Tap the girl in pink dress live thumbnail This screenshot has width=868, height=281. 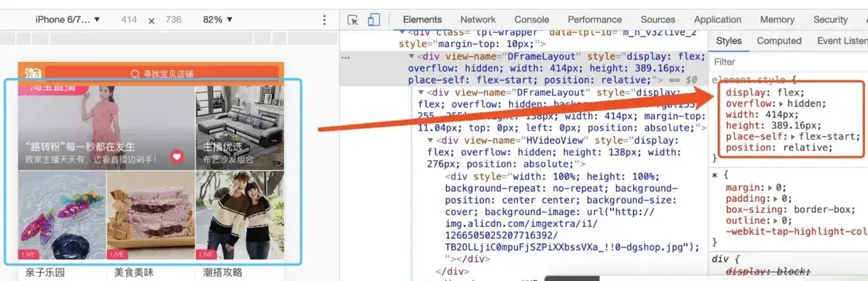point(106,126)
